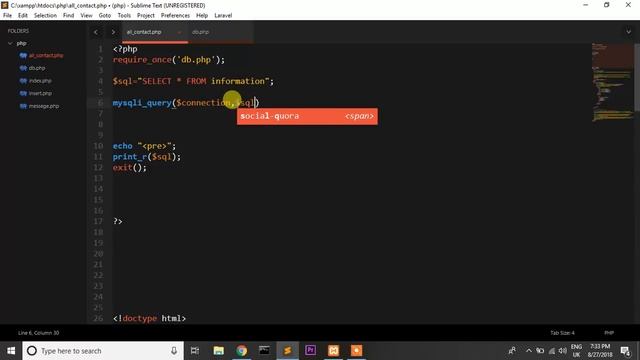Click the $sql SELECT query line

coord(193,81)
